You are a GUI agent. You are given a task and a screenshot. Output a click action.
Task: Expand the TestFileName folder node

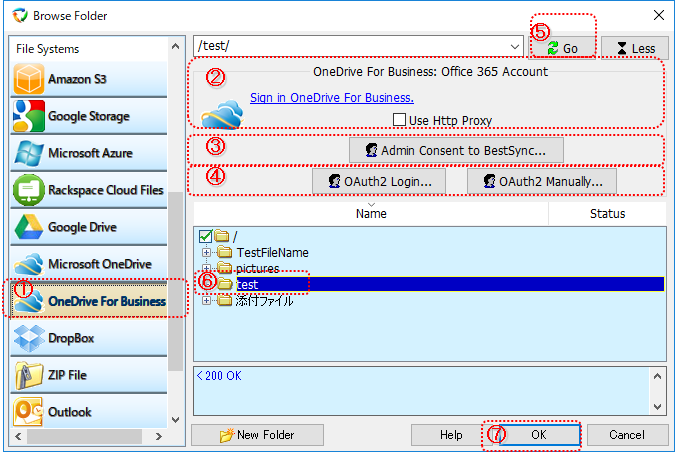click(x=206, y=252)
